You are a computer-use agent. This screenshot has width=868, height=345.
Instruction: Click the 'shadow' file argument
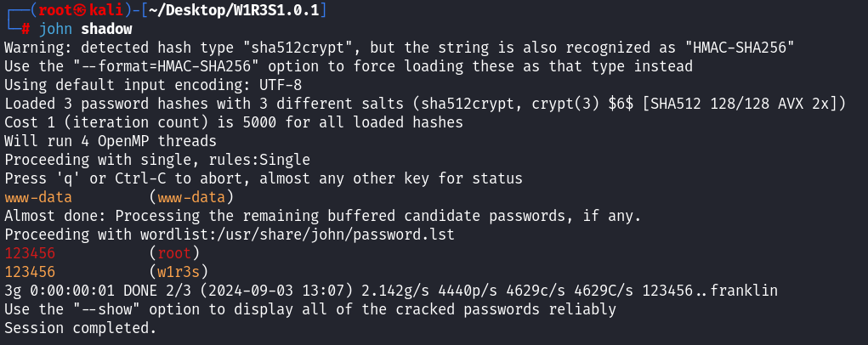(106, 29)
